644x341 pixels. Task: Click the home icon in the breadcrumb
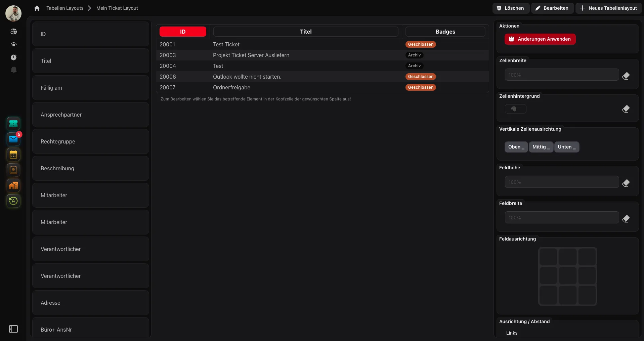(x=37, y=8)
